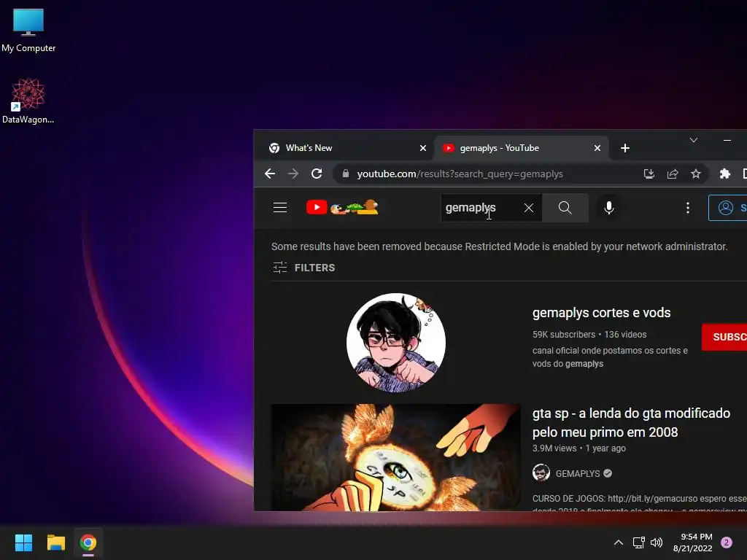Open Windows Start menu
747x560 pixels.
tap(23, 542)
